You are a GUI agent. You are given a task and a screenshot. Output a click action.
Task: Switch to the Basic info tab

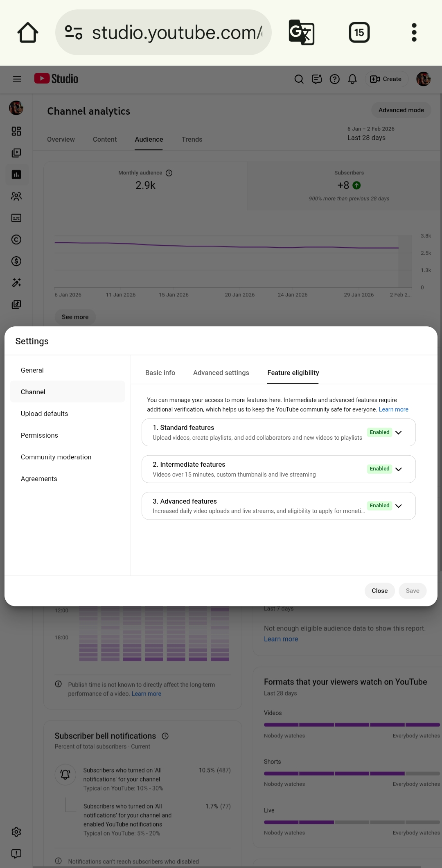pos(160,373)
